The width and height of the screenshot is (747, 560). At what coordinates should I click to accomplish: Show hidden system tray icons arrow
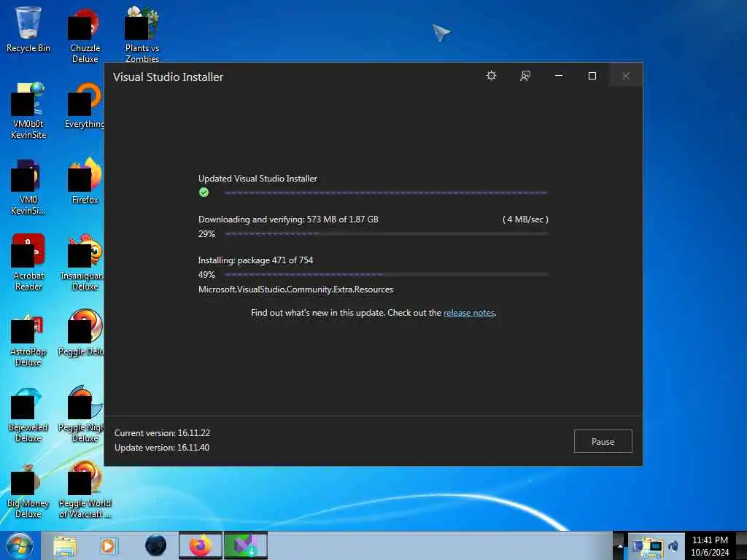[620, 546]
